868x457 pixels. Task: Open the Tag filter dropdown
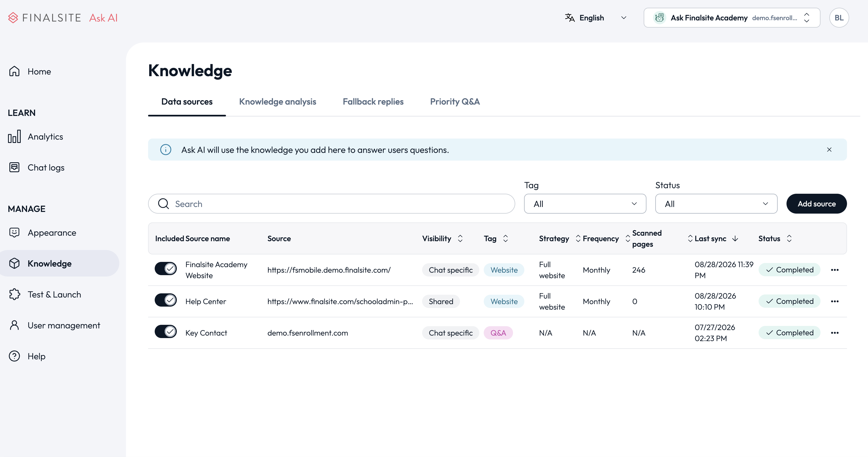[585, 204]
